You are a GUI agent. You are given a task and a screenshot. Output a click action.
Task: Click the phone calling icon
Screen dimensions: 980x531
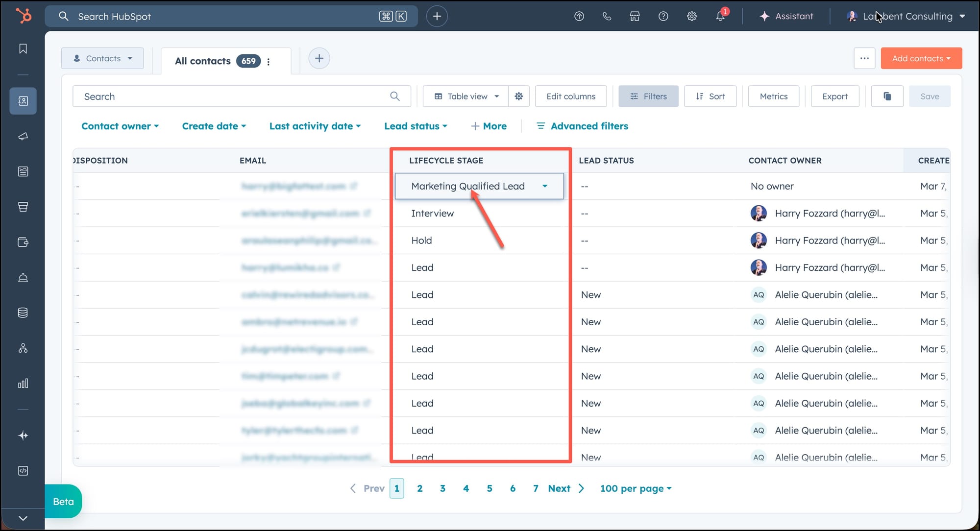(607, 16)
